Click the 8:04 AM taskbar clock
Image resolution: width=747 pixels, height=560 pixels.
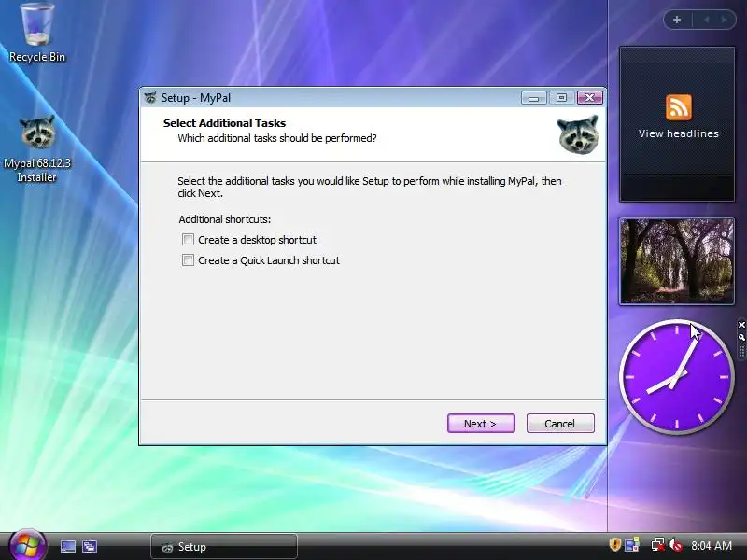tap(712, 545)
